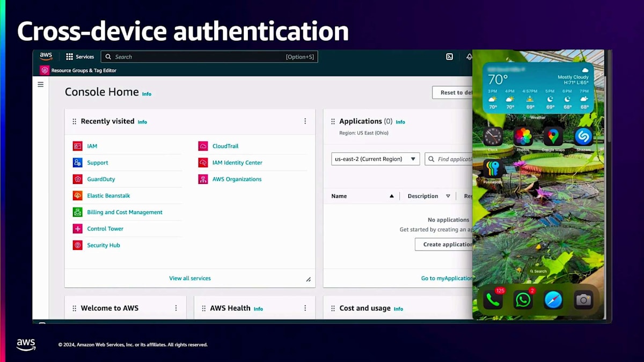Click the AWS logo in console header

[x=46, y=56]
